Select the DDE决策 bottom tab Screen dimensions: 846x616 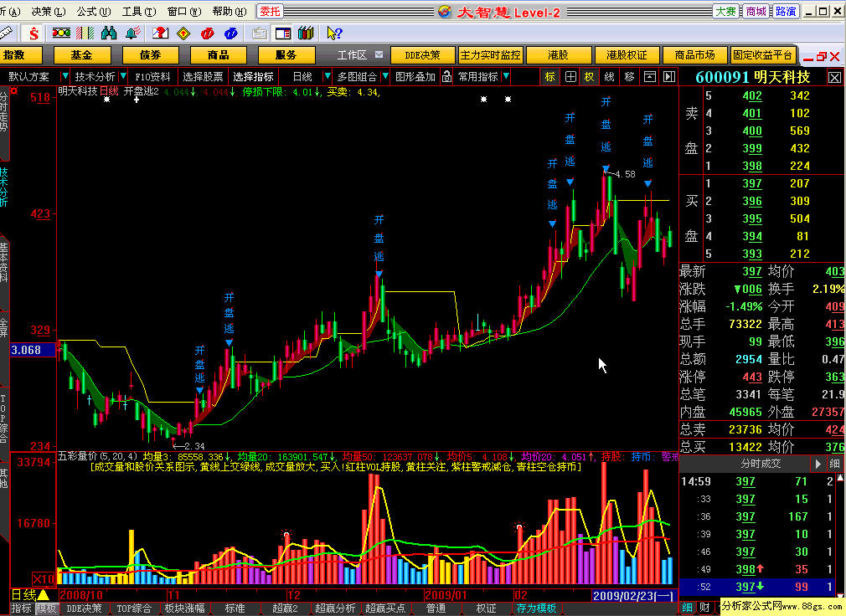point(84,608)
